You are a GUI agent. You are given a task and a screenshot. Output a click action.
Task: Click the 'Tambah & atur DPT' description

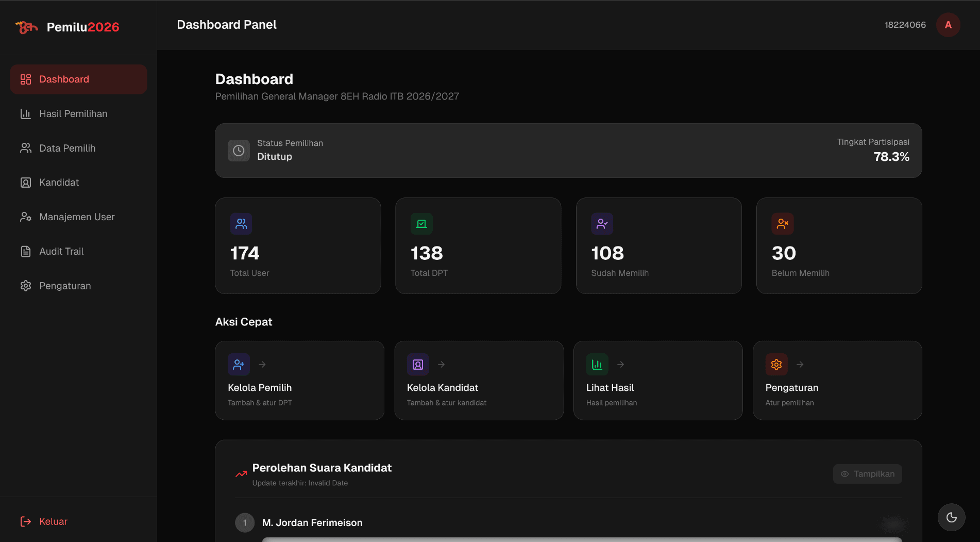[260, 403]
